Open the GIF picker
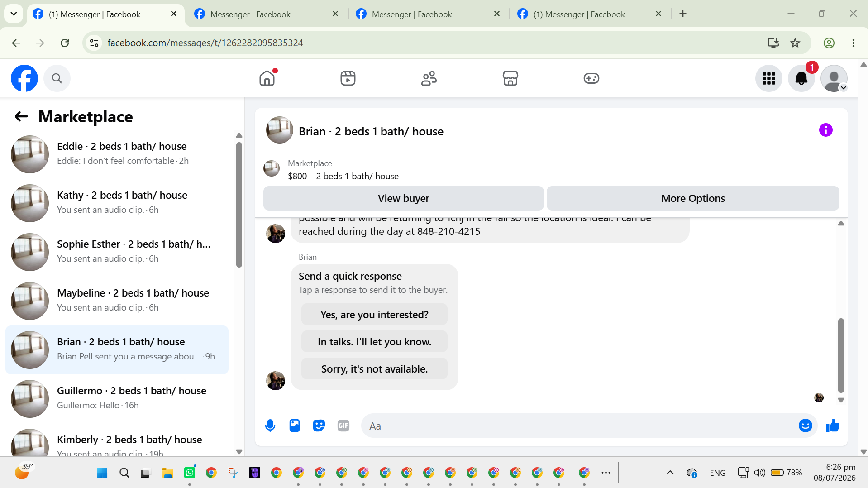The image size is (868, 488). coord(343,426)
